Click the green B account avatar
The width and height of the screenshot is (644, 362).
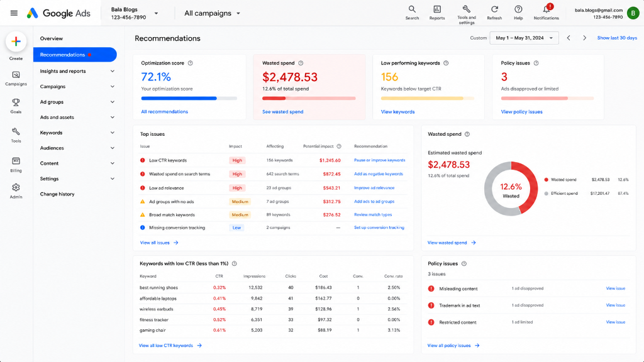[633, 13]
